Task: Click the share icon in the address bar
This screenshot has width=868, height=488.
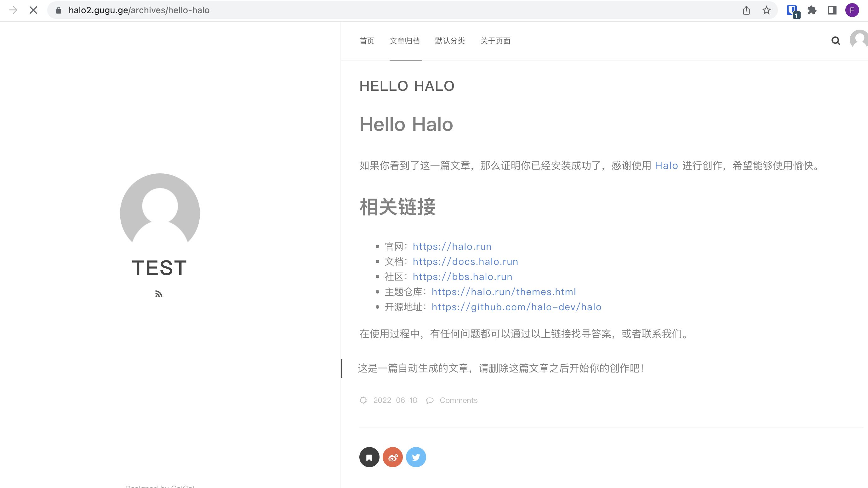Action: tap(747, 10)
